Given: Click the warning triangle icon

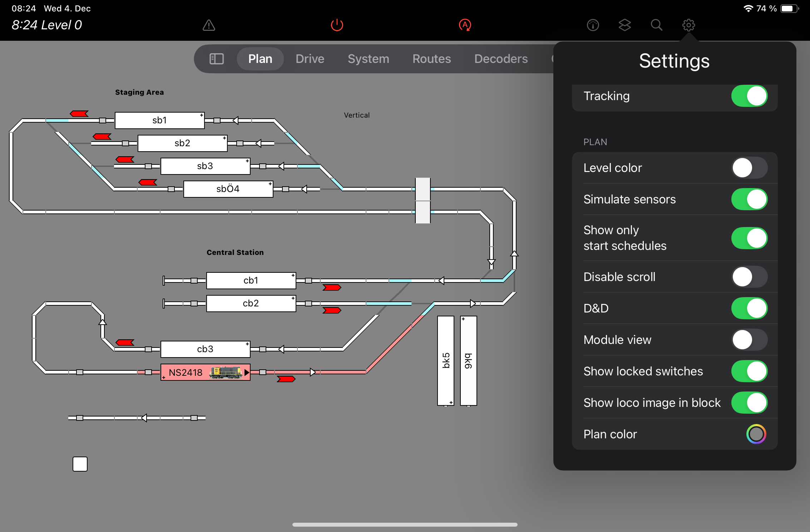Looking at the screenshot, I should click(x=209, y=25).
